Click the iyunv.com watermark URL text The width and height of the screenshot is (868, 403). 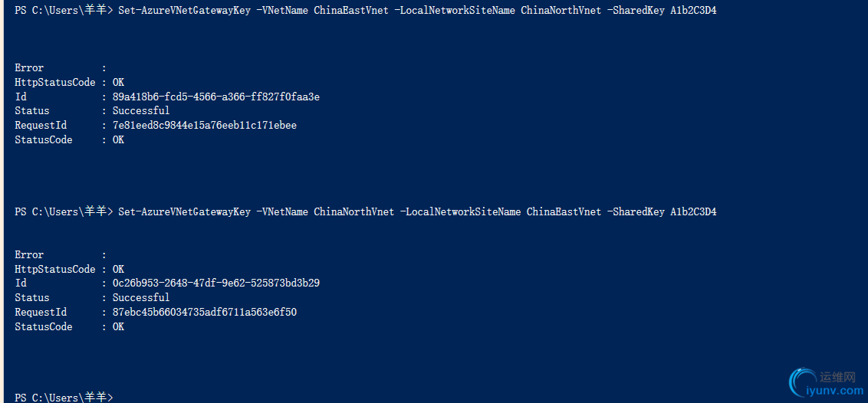834,391
